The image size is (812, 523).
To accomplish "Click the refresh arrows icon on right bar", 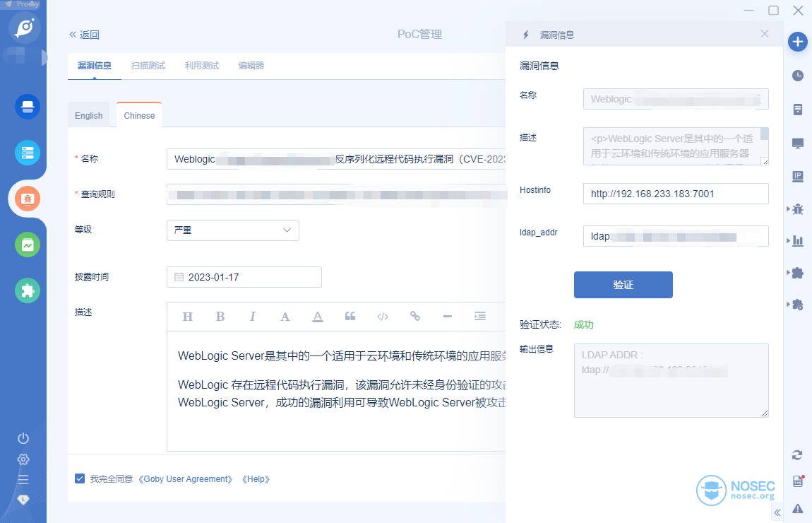I will tap(797, 455).
